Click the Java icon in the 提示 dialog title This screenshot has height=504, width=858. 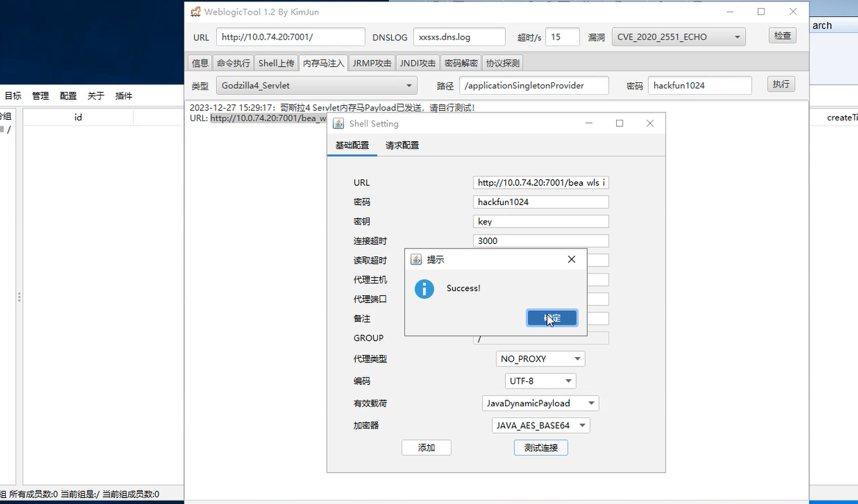point(416,259)
